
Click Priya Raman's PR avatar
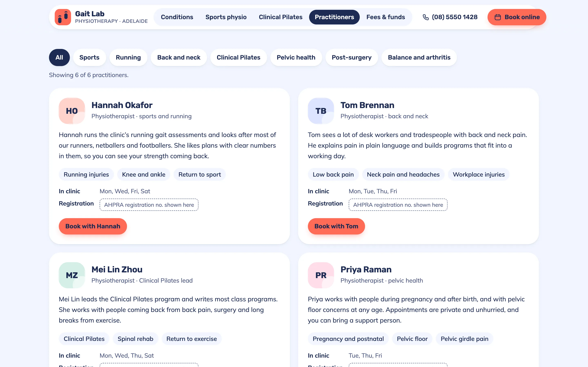(321, 275)
